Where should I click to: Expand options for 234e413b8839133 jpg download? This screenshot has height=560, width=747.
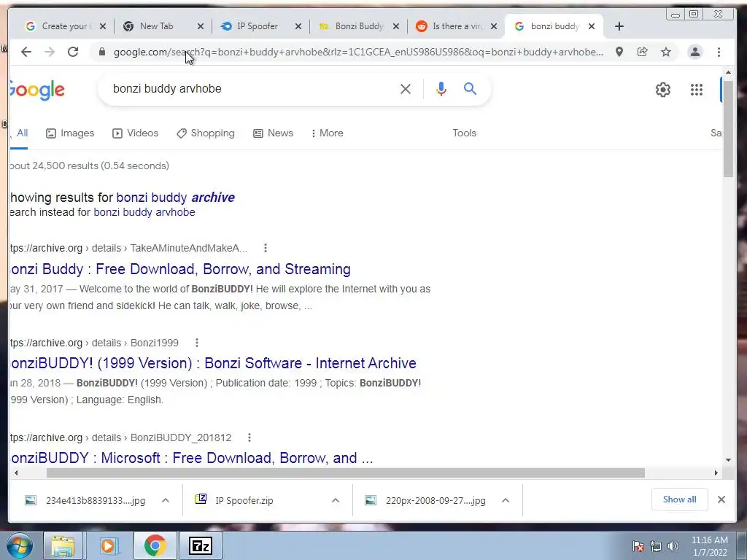click(166, 500)
